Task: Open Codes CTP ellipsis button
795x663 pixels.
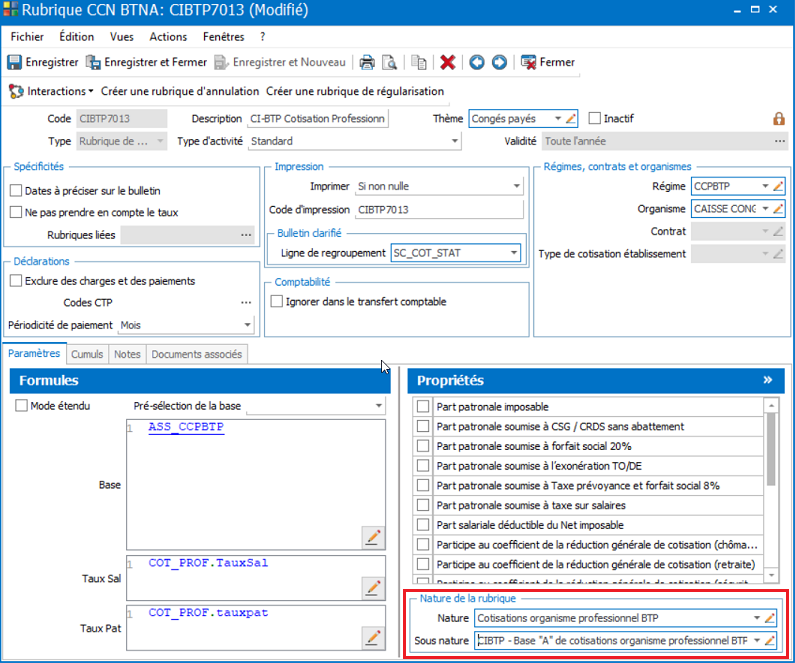Action: pos(246,302)
